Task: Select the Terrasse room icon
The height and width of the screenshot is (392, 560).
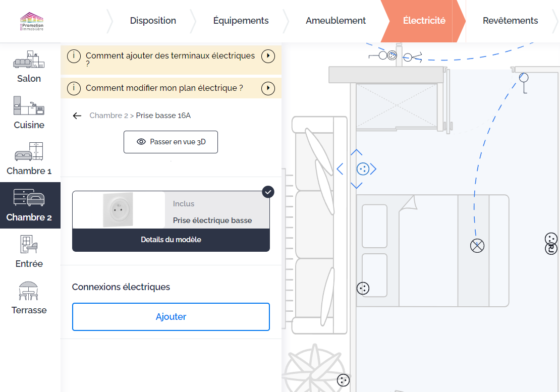Action: (x=29, y=298)
